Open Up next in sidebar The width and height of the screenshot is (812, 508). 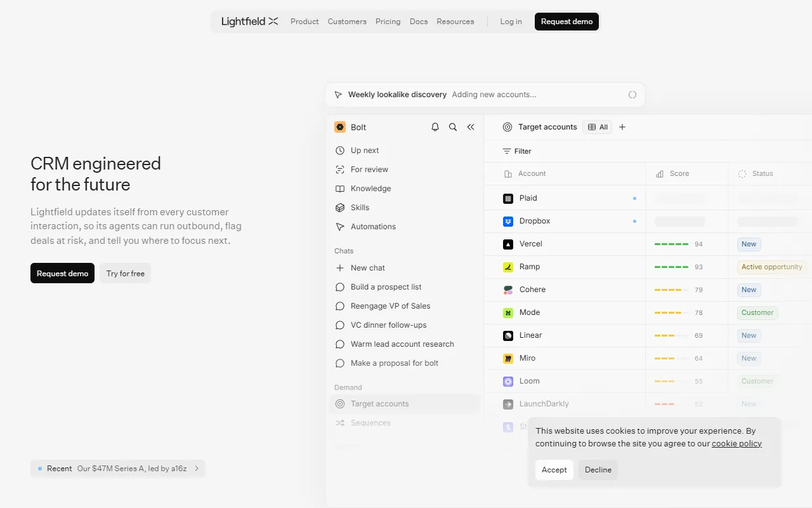coord(365,150)
